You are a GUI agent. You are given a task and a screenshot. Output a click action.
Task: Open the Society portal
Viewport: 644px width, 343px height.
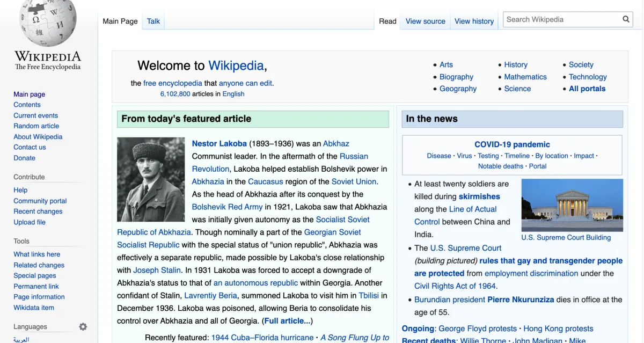[581, 64]
